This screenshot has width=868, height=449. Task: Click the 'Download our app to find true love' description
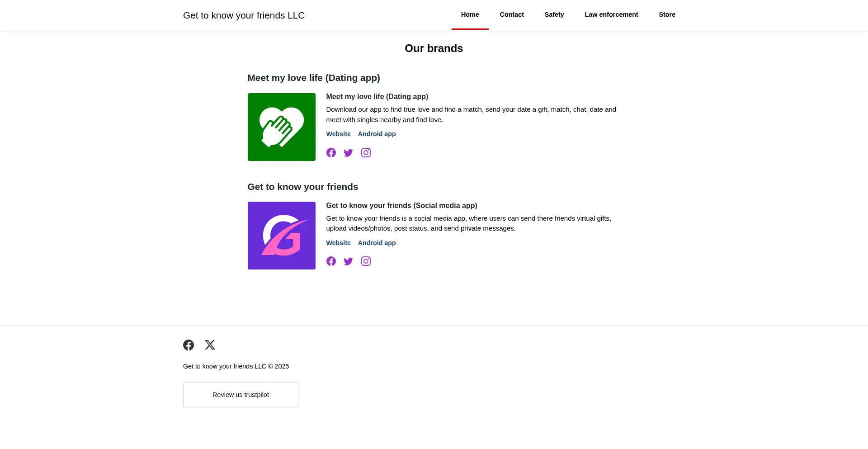point(471,114)
